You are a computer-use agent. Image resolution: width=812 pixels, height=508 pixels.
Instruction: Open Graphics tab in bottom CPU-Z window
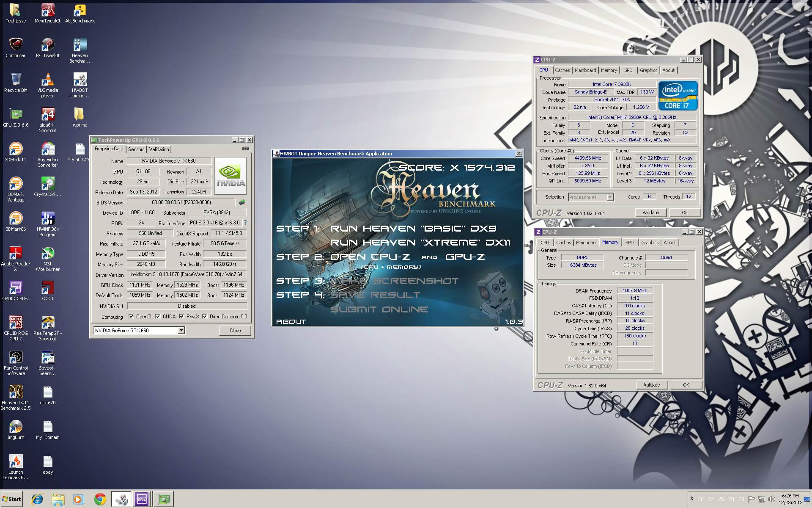(650, 243)
